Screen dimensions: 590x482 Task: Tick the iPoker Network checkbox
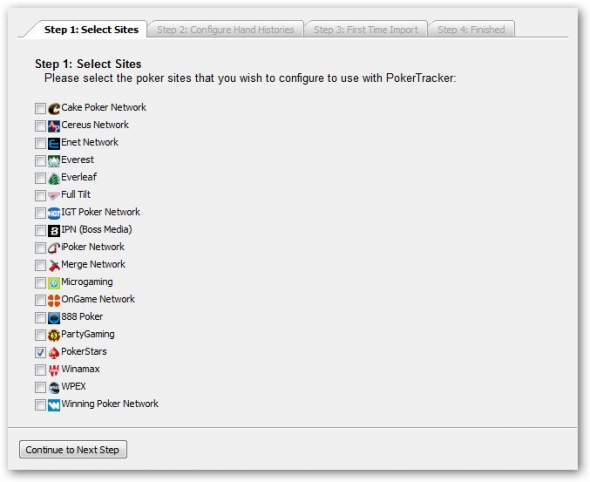(x=40, y=248)
